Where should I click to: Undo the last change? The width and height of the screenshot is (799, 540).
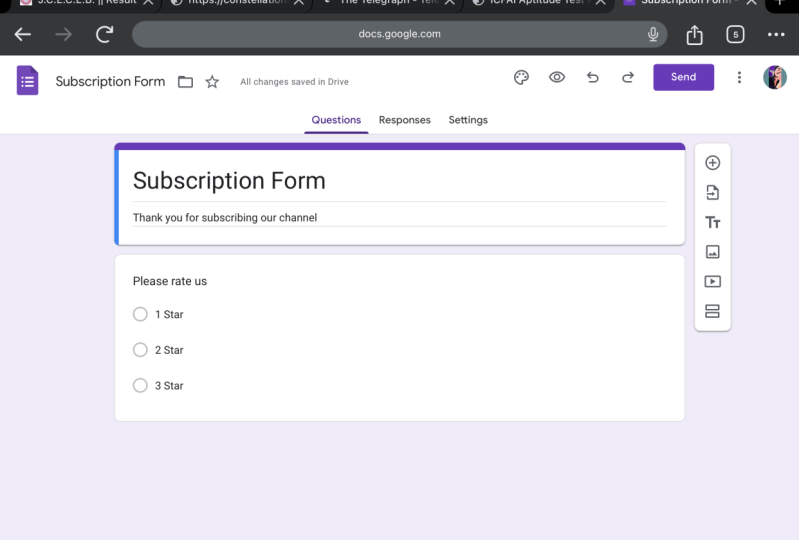(593, 77)
